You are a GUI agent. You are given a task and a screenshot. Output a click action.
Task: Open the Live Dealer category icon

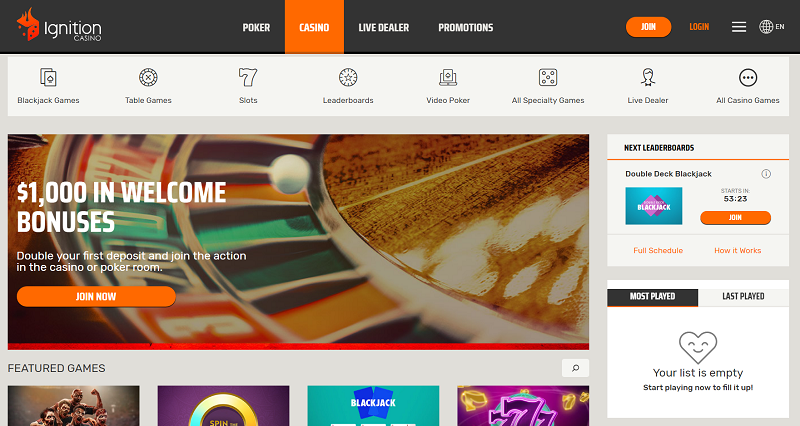click(x=648, y=78)
